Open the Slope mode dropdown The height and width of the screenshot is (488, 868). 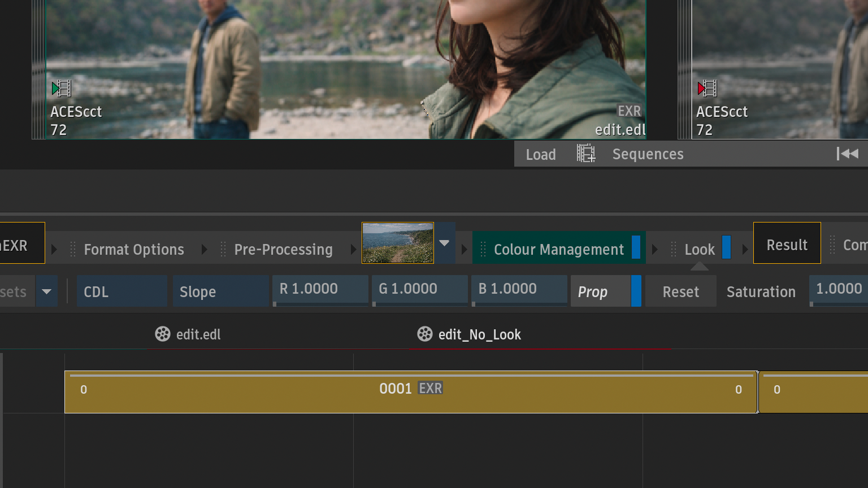click(220, 291)
